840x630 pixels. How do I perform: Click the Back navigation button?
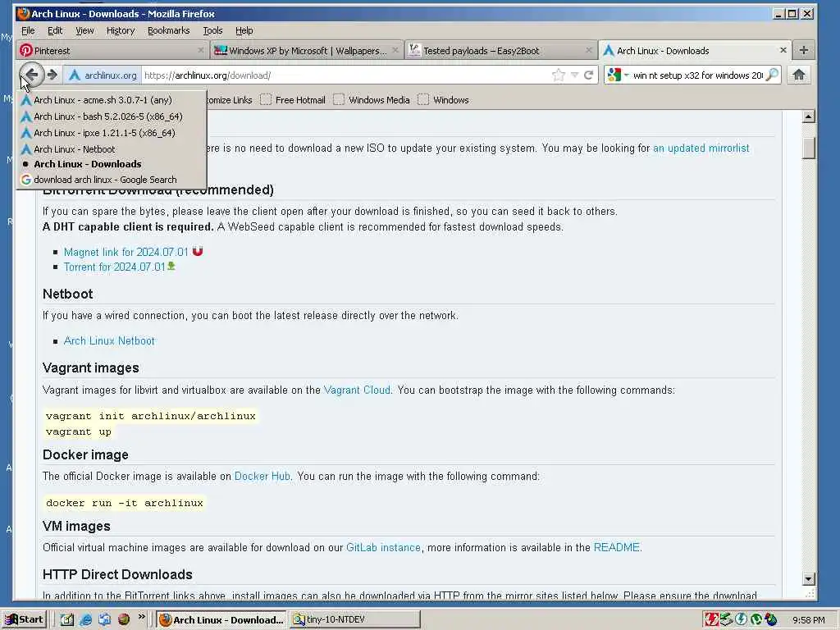click(32, 75)
